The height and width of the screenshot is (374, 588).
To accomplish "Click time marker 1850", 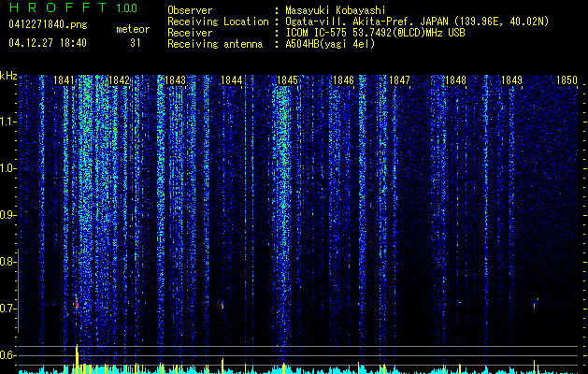I will click(566, 80).
